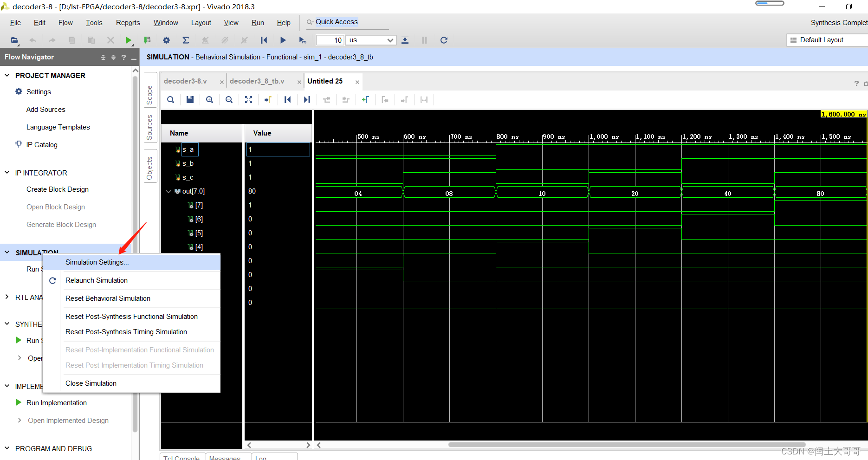The height and width of the screenshot is (460, 868).
Task: Click Add Sources in Project Manager
Action: click(x=46, y=110)
